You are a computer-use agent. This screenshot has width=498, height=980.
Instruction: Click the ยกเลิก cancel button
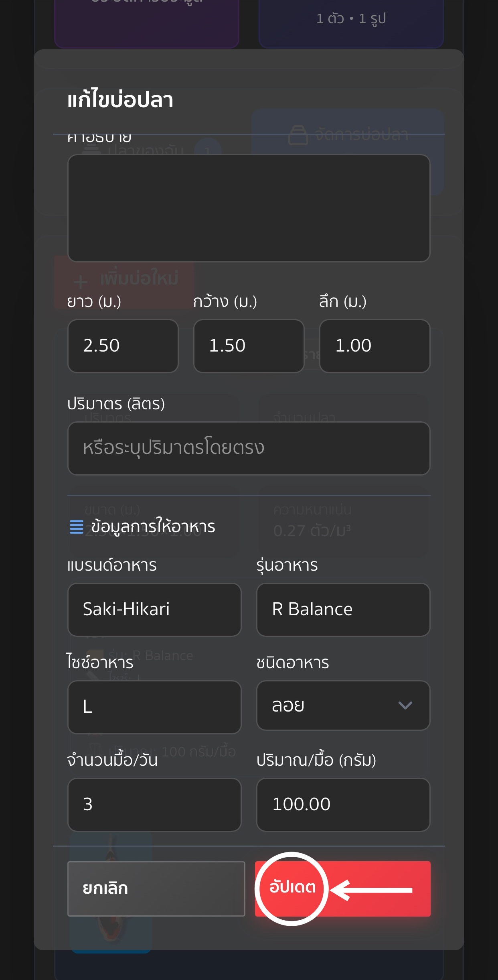pyautogui.click(x=156, y=889)
